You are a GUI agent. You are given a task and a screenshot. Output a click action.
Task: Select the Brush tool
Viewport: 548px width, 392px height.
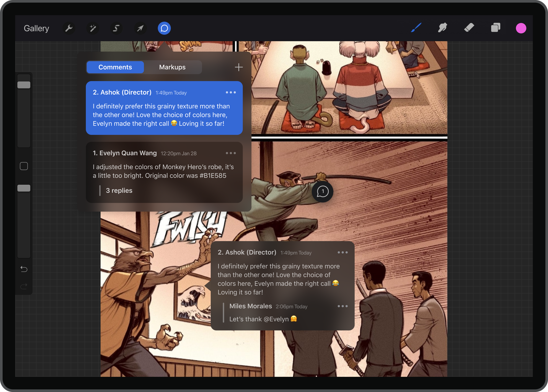click(416, 28)
